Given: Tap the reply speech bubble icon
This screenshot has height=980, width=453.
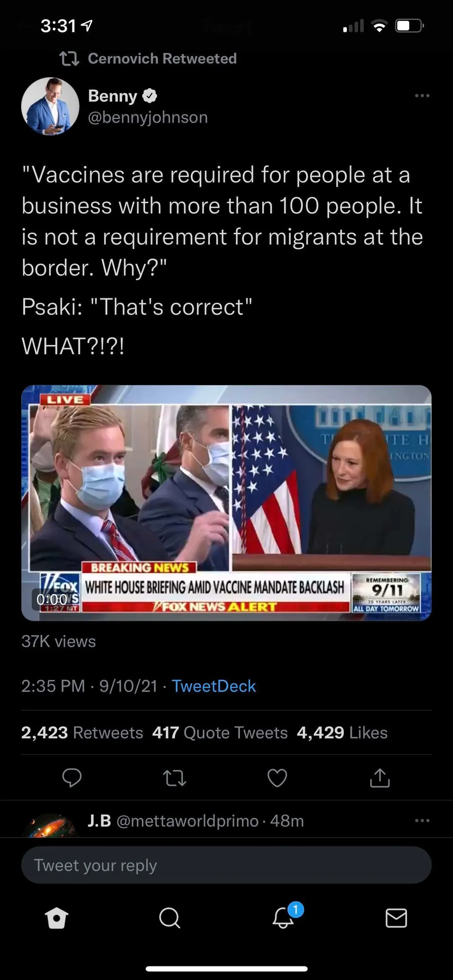Looking at the screenshot, I should (x=72, y=778).
